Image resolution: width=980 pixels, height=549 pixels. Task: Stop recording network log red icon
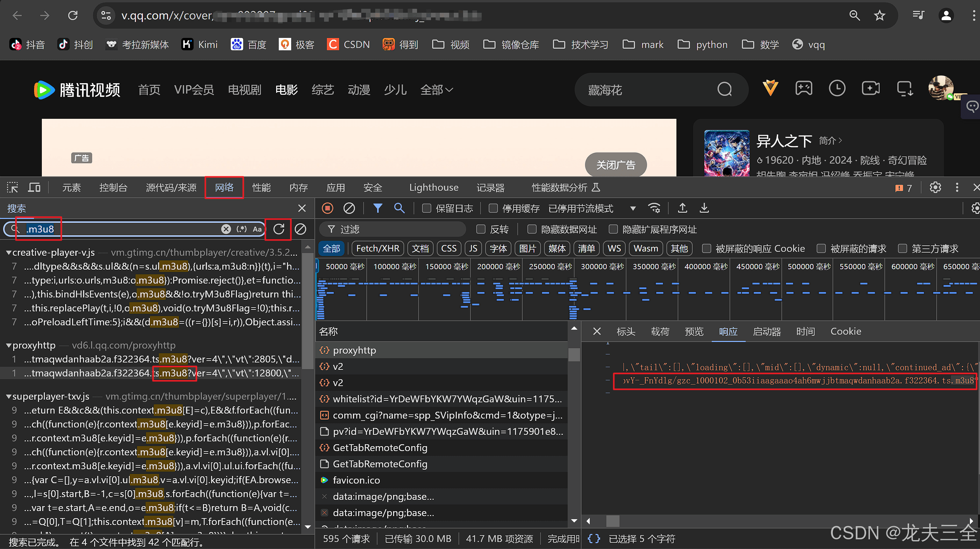click(328, 208)
